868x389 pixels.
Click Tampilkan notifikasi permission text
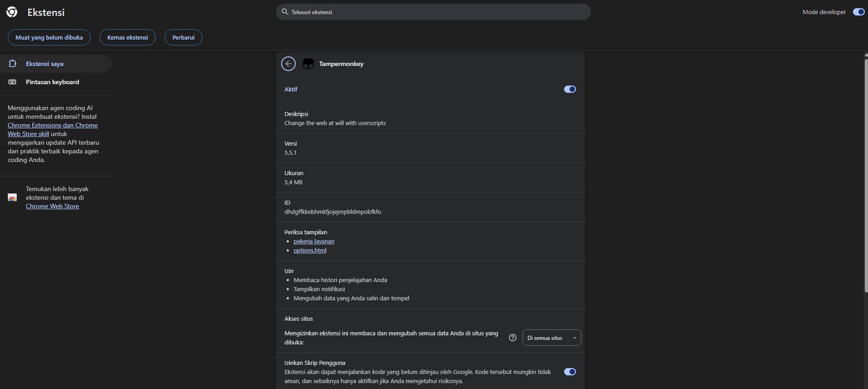319,289
